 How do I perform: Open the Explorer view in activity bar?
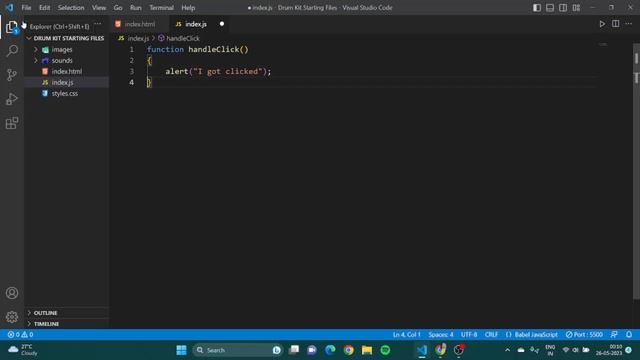coord(12,27)
